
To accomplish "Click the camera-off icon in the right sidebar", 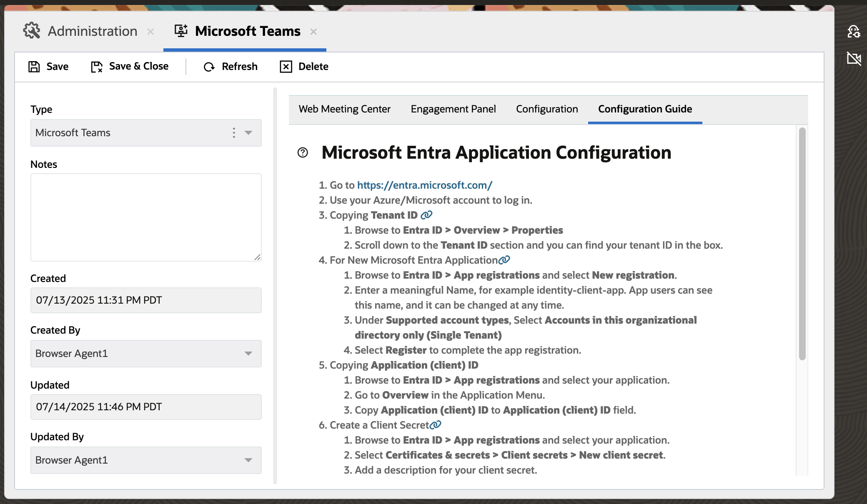I will [854, 59].
